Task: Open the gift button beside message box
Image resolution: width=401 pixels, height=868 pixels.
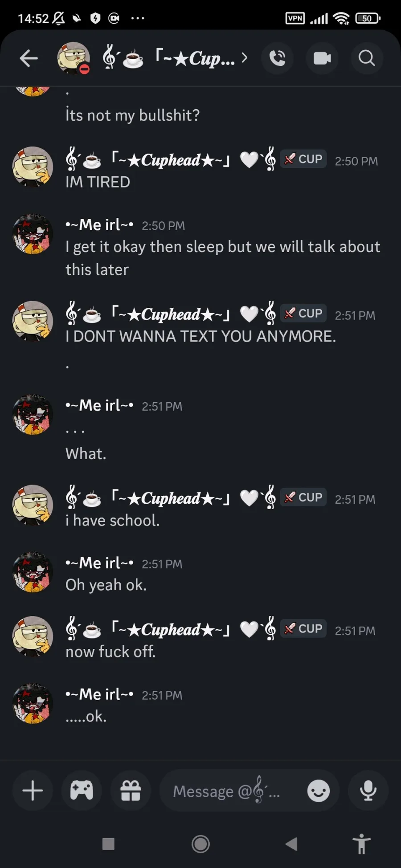Action: click(x=131, y=791)
